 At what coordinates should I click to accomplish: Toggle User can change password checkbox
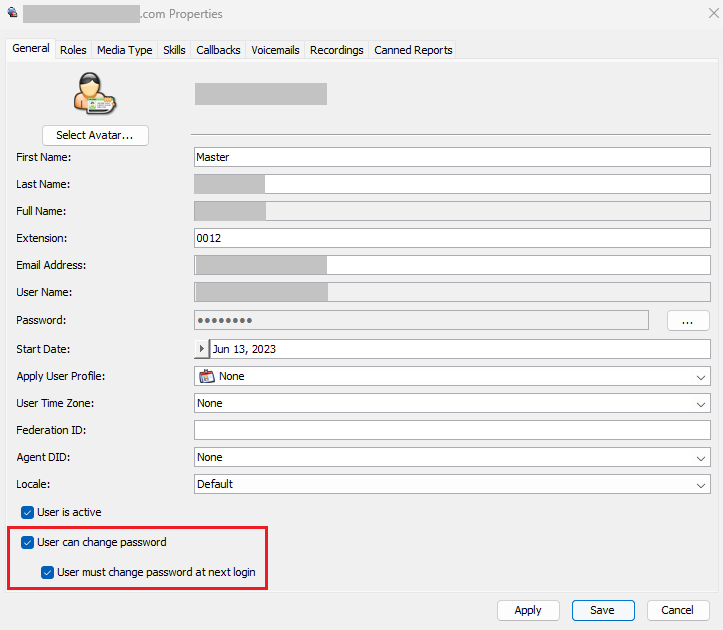(x=28, y=542)
